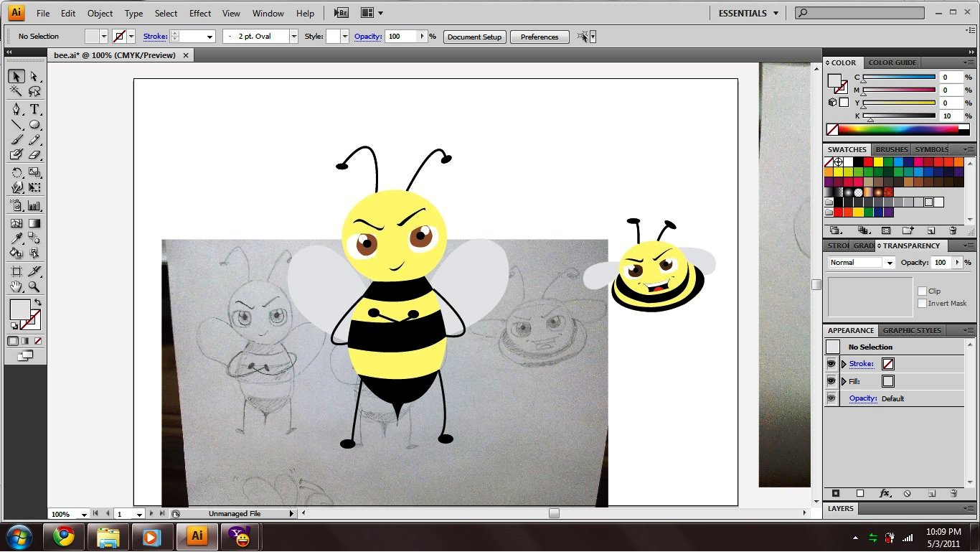Hide the Stroke attribute via eye icon
The width and height of the screenshot is (980, 552).
831,364
